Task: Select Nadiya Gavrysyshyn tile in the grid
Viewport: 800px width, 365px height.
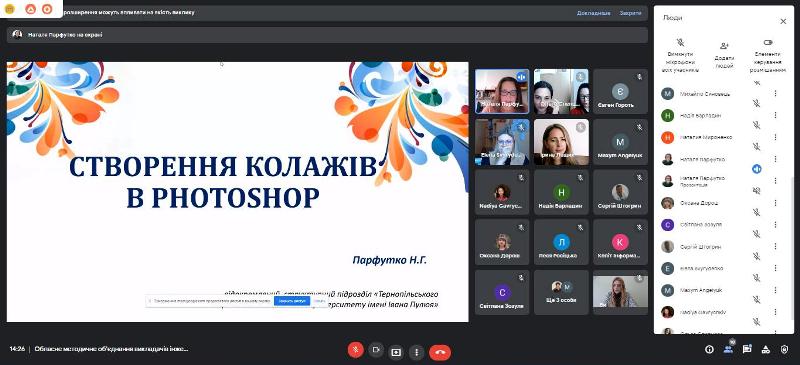Action: click(502, 192)
